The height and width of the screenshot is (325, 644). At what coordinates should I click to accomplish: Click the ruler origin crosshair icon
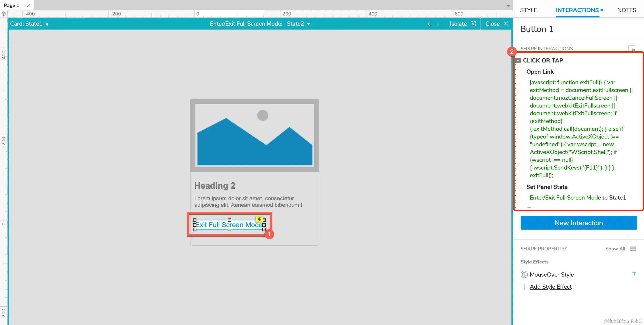tap(3, 14)
